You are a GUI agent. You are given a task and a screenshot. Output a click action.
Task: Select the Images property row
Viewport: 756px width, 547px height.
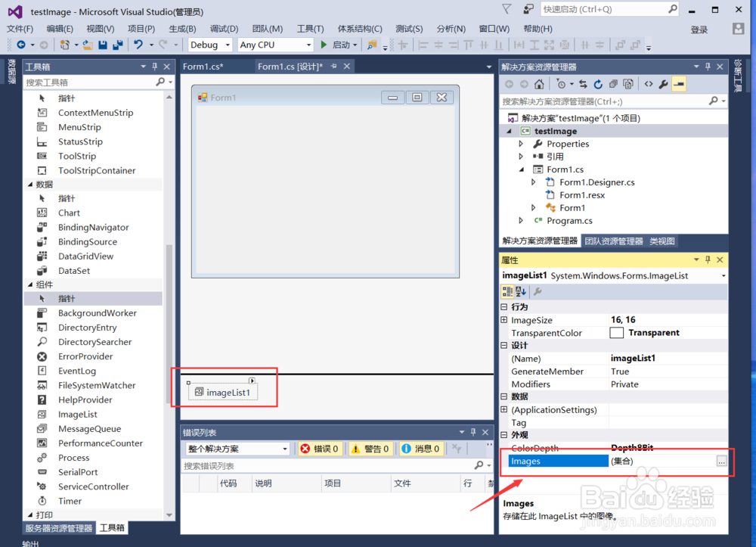[x=618, y=462]
